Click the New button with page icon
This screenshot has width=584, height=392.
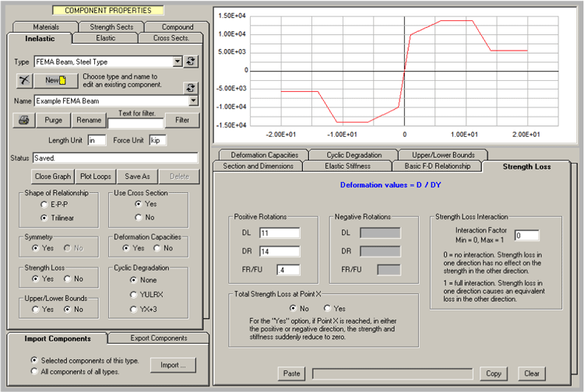(x=56, y=79)
